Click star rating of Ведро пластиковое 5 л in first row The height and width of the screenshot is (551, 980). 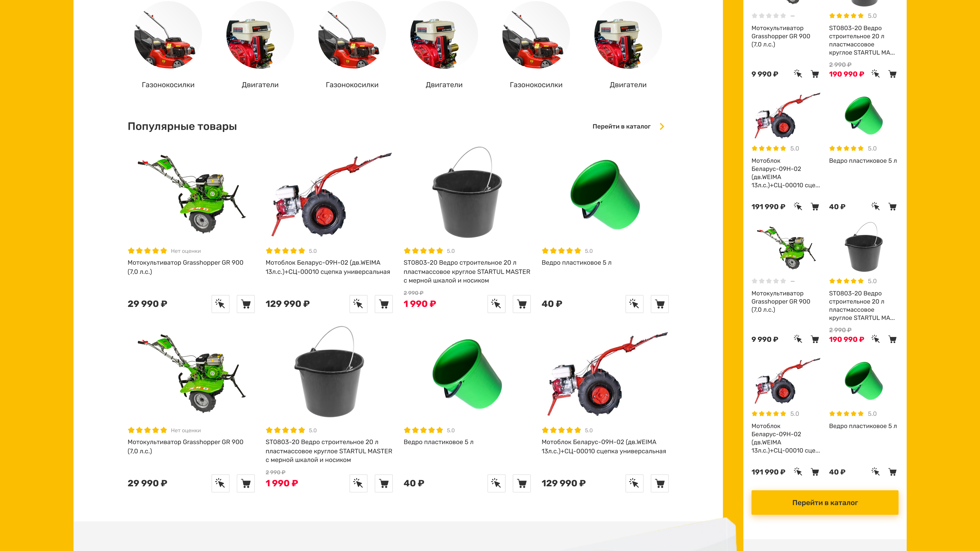561,251
